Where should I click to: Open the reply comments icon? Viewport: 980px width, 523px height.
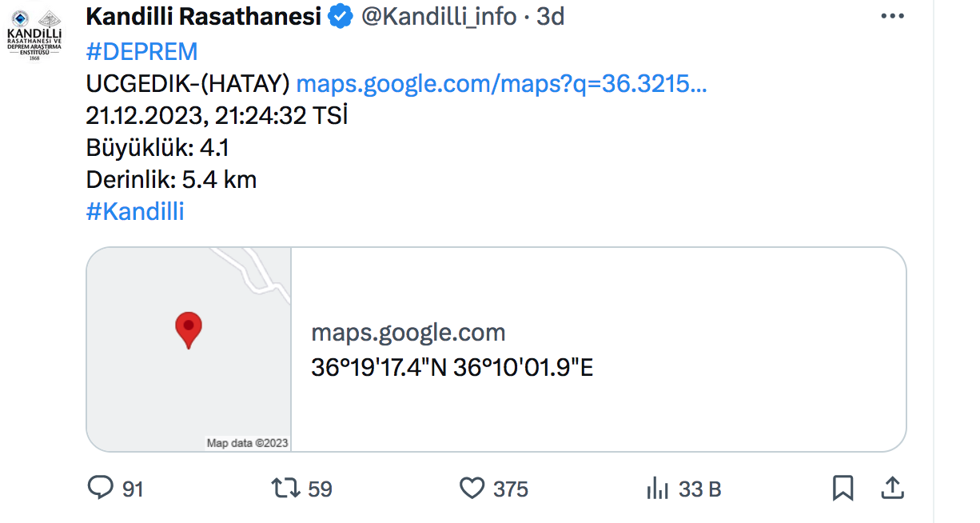100,487
